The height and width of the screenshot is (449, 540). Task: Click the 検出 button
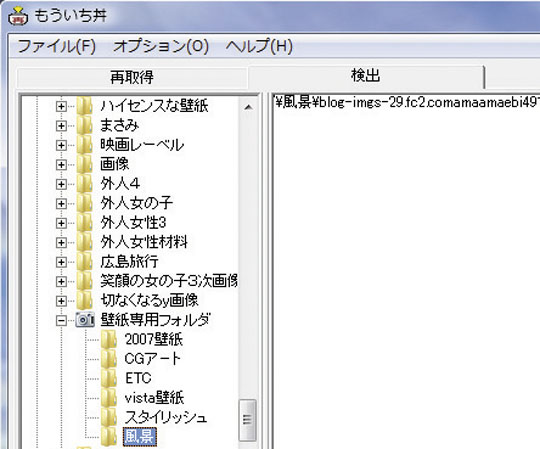(366, 76)
